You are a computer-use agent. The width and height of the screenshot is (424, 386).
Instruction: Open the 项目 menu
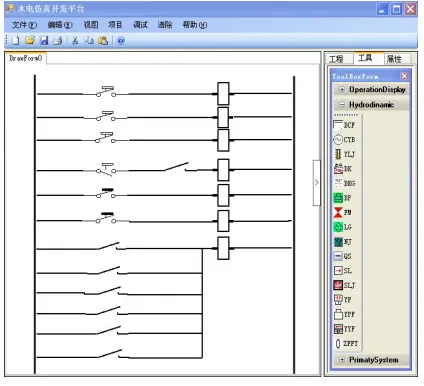tap(115, 25)
